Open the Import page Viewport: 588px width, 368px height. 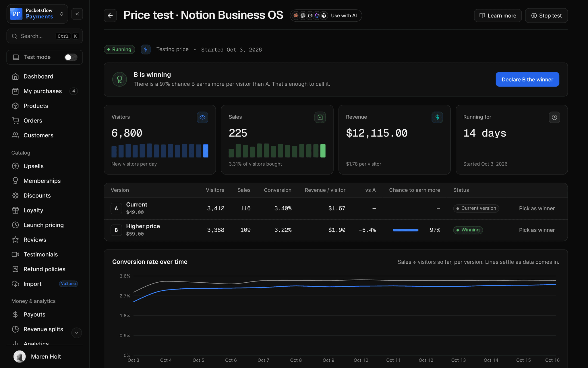coord(45,284)
